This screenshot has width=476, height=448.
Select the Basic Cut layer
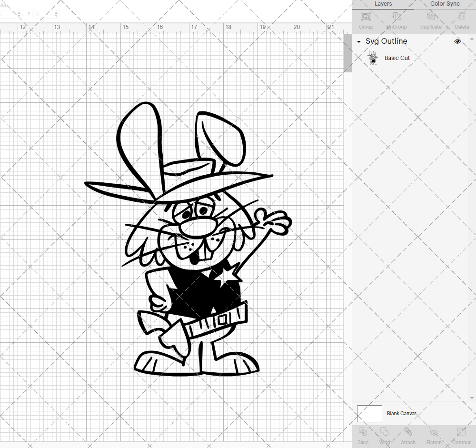click(397, 58)
